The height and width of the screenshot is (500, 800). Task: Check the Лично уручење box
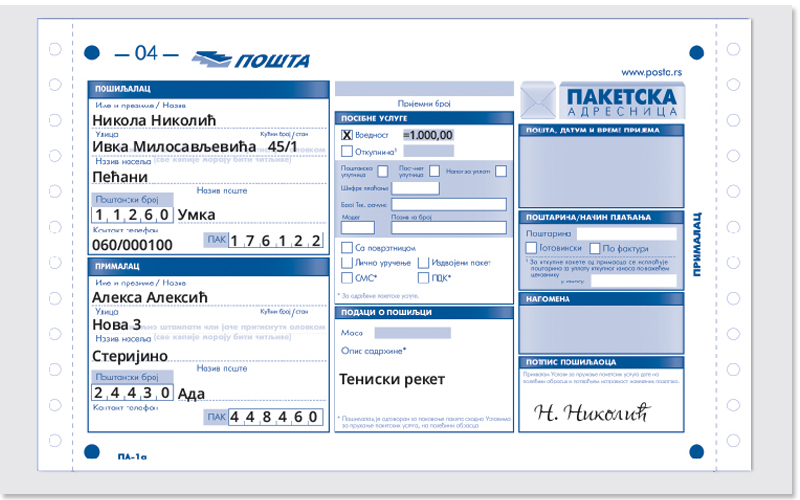tap(346, 263)
